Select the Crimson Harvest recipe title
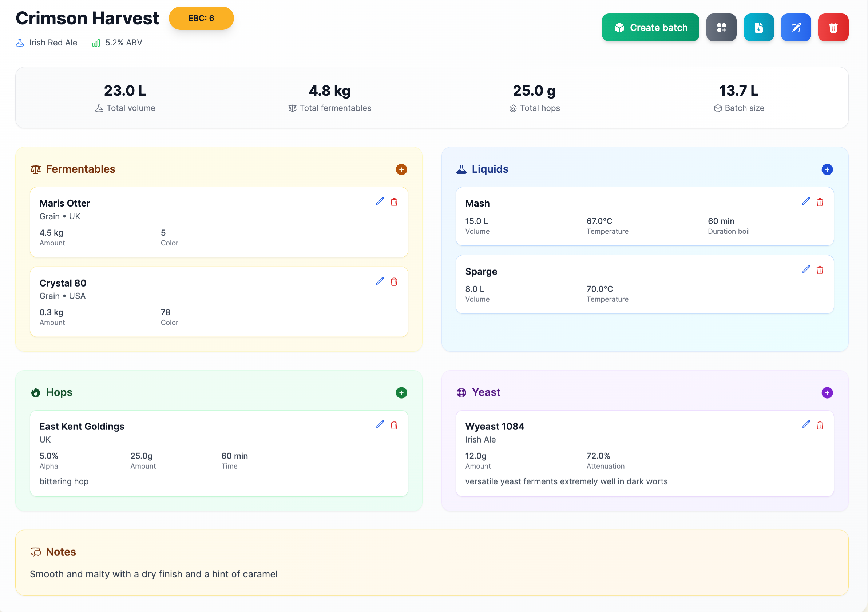868x612 pixels. point(87,18)
